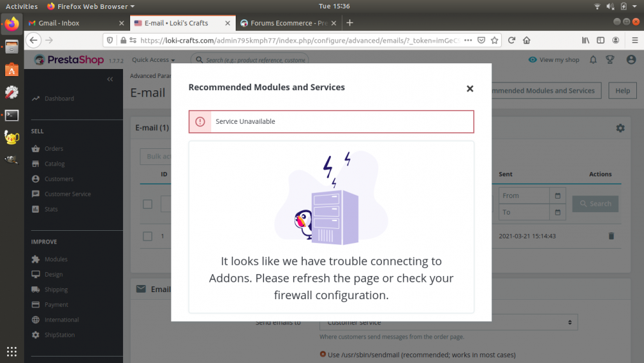
Task: Open Terminal from the dock
Action: point(12,115)
